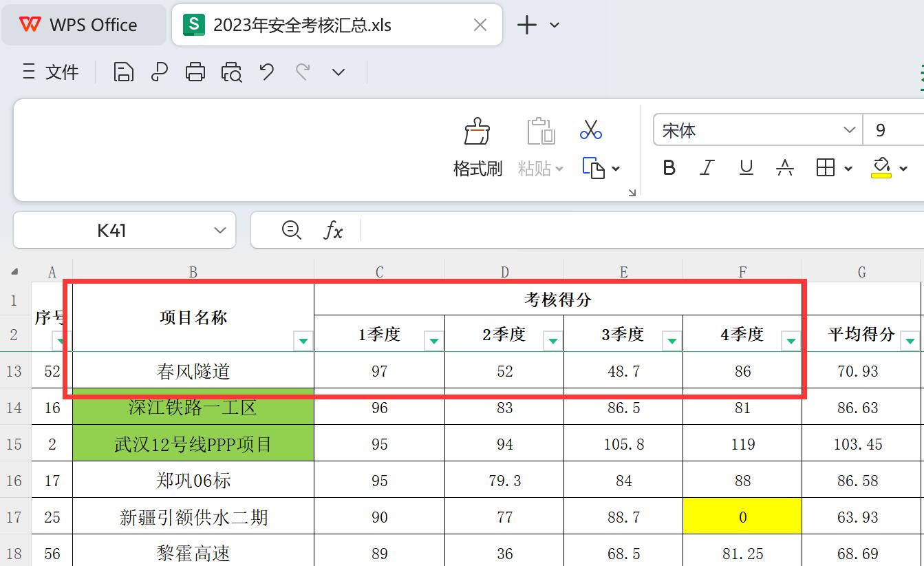Click the fx insert function icon
Screen dimensions: 924x566
pyautogui.click(x=333, y=230)
